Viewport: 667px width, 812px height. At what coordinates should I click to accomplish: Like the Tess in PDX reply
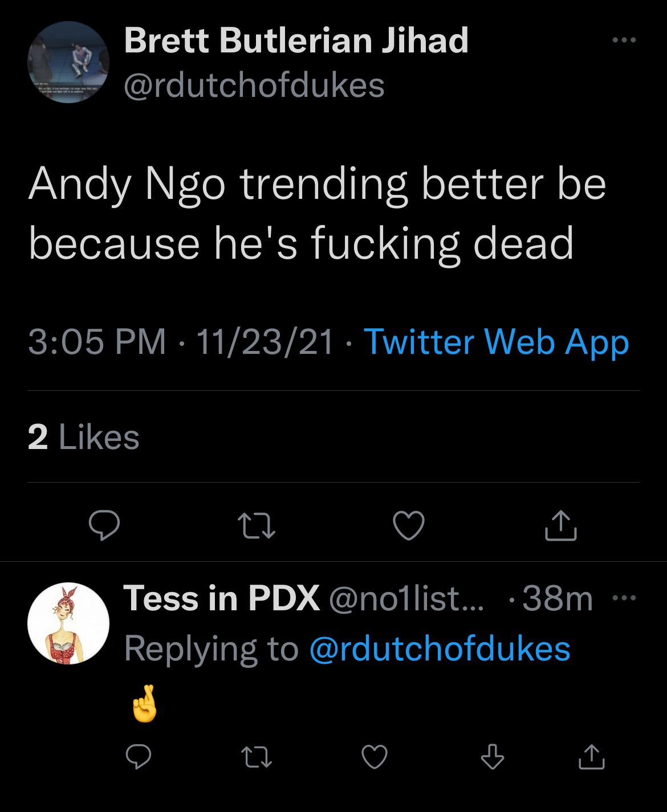[x=375, y=757]
